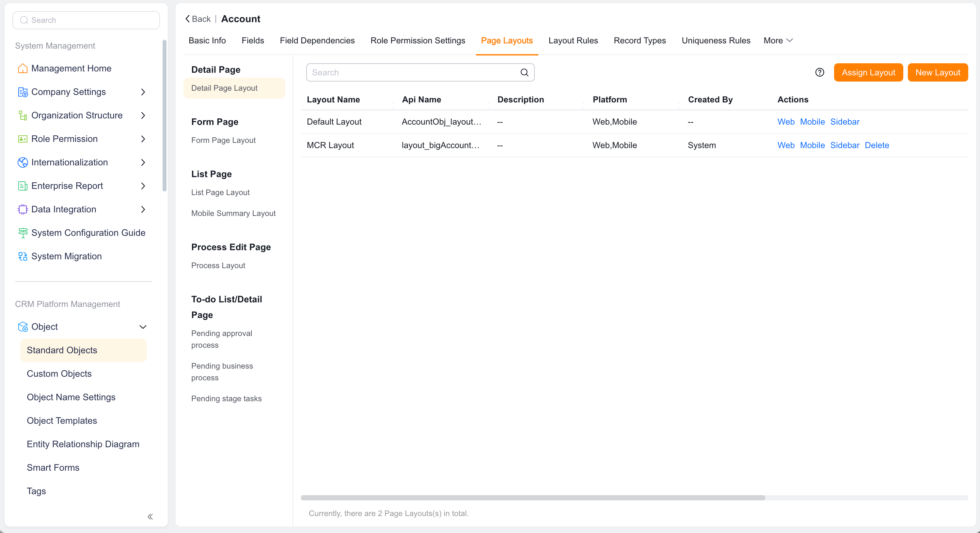Screen dimensions: 980x533
Task: Focus the page layouts Search field
Action: point(420,73)
